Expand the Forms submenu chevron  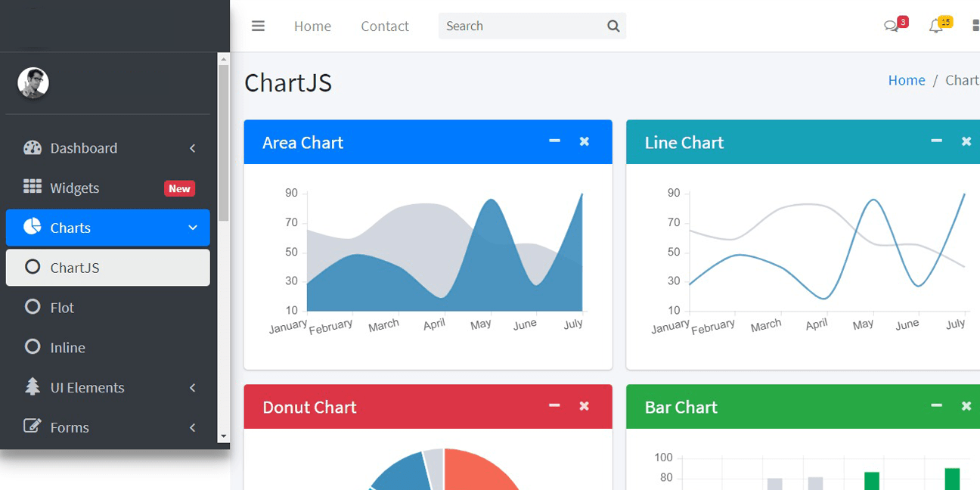tap(193, 428)
